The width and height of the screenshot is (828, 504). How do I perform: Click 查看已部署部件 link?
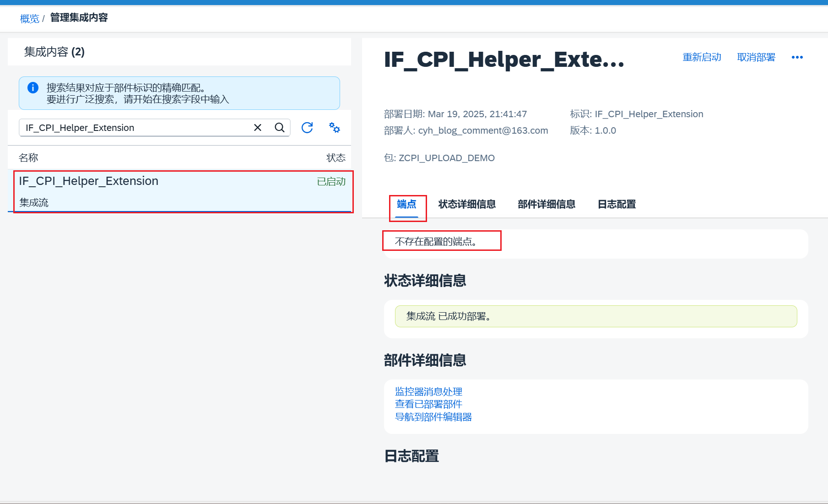(428, 404)
